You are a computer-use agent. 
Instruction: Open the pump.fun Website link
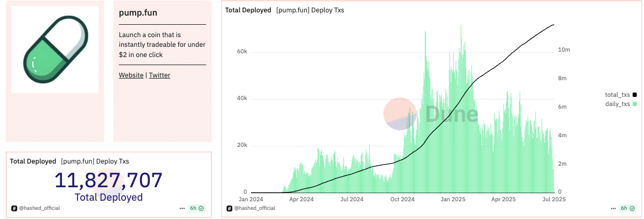click(x=131, y=75)
